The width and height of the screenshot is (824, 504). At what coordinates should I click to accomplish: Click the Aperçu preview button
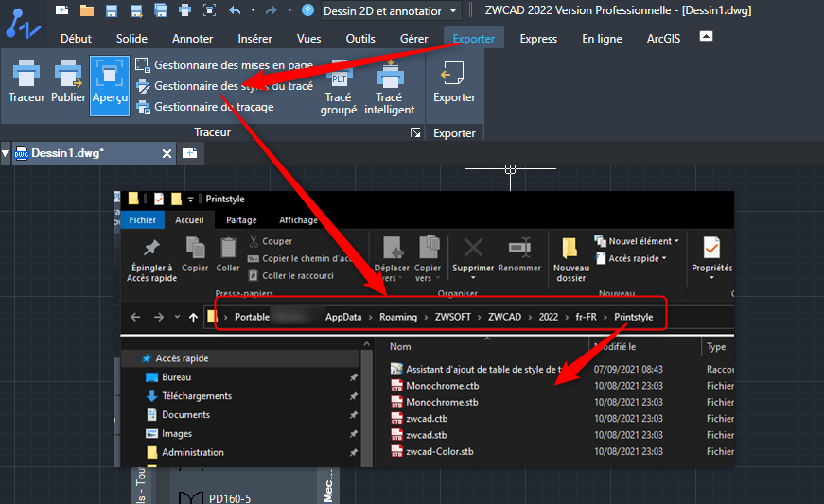click(110, 85)
